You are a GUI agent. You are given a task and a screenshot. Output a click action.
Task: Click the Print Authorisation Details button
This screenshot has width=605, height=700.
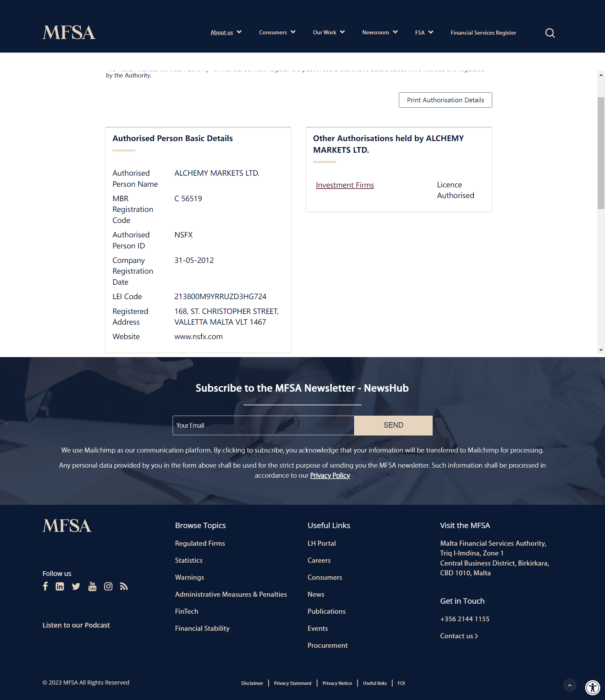[x=445, y=100]
